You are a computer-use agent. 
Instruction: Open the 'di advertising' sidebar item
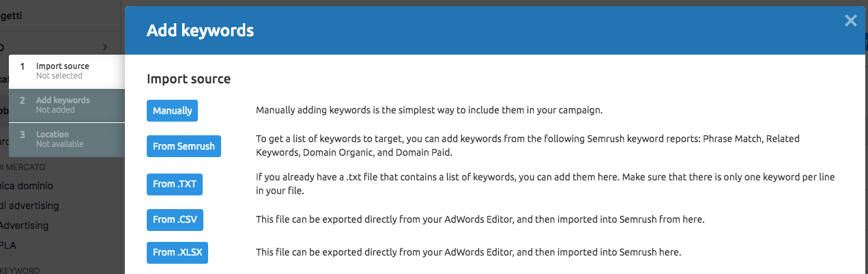(x=29, y=205)
